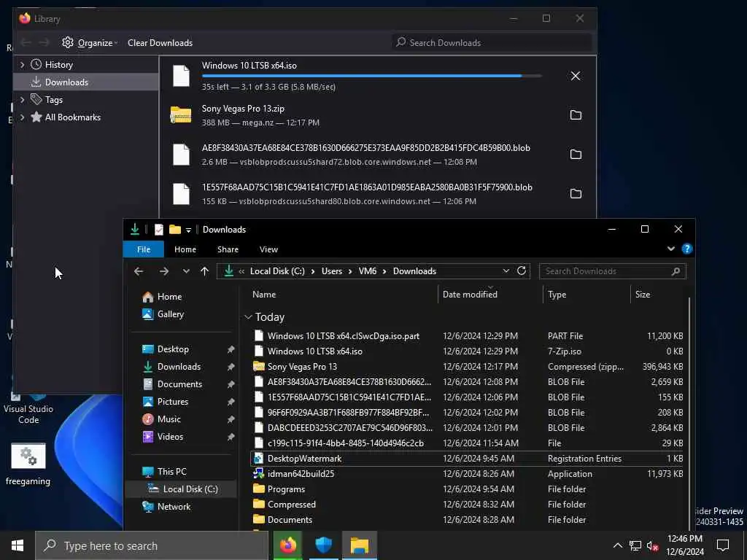Expand All Bookmarks tree item
747x560 pixels.
[x=22, y=117]
